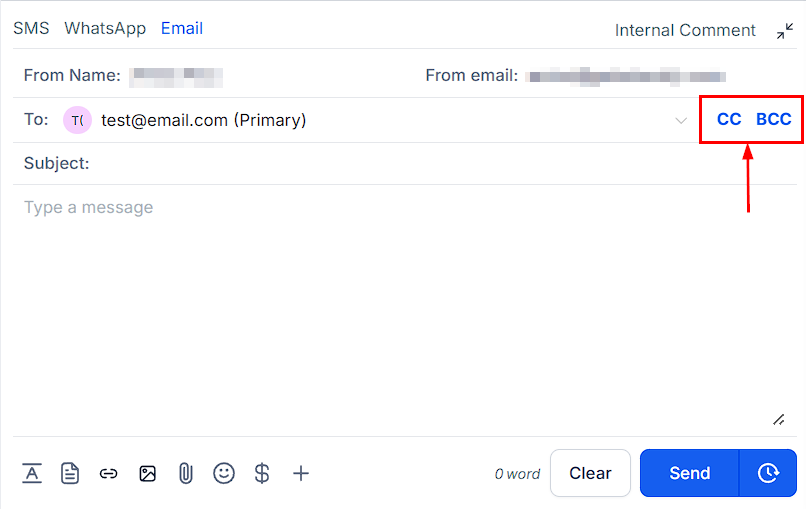
Task: Open the emoji picker
Action: (224, 474)
